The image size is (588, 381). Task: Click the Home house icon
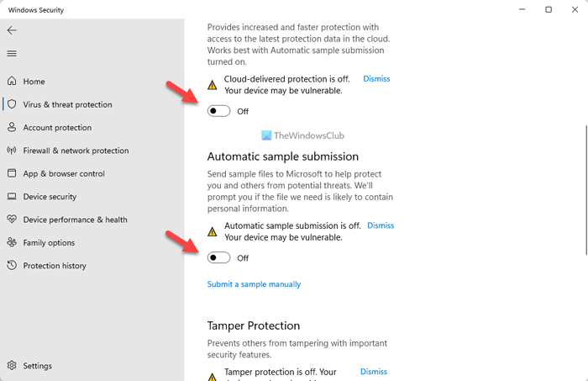12,82
